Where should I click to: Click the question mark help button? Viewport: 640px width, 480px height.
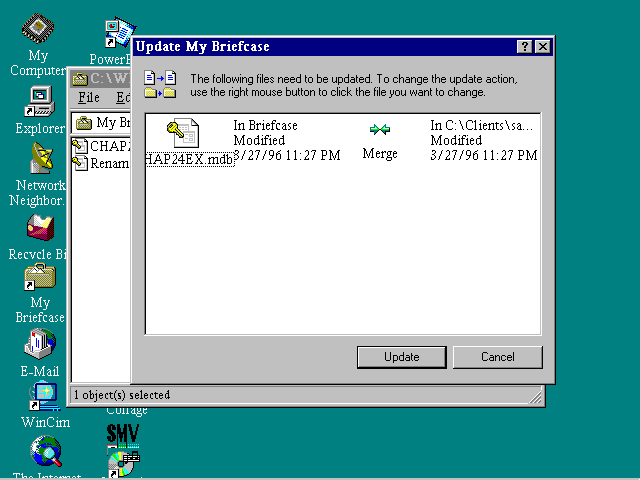coord(524,47)
